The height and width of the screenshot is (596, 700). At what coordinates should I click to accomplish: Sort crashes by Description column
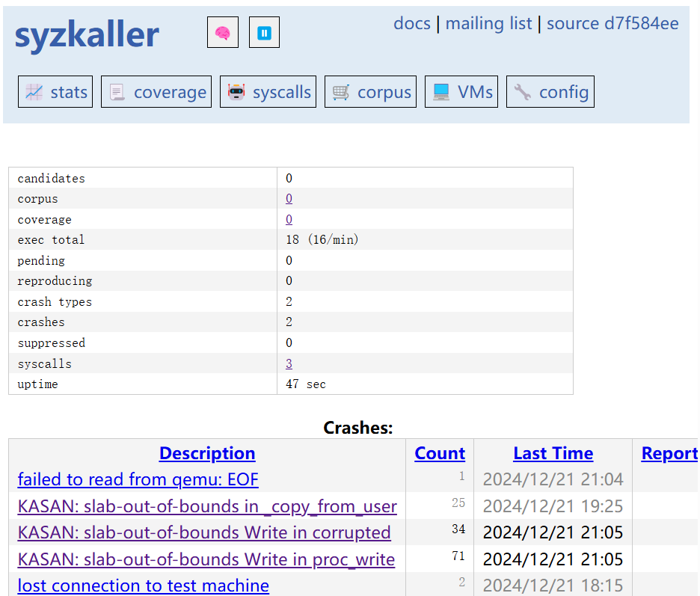pos(207,453)
